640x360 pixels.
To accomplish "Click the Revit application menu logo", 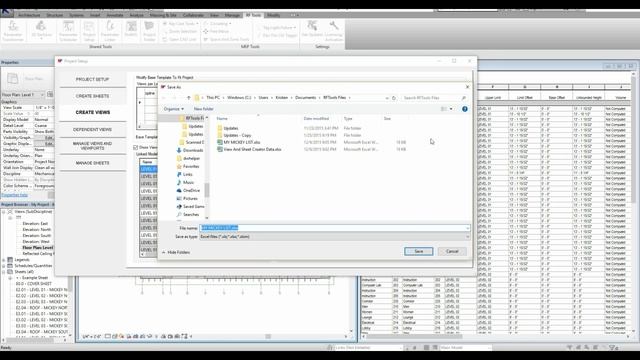I will point(6,12).
